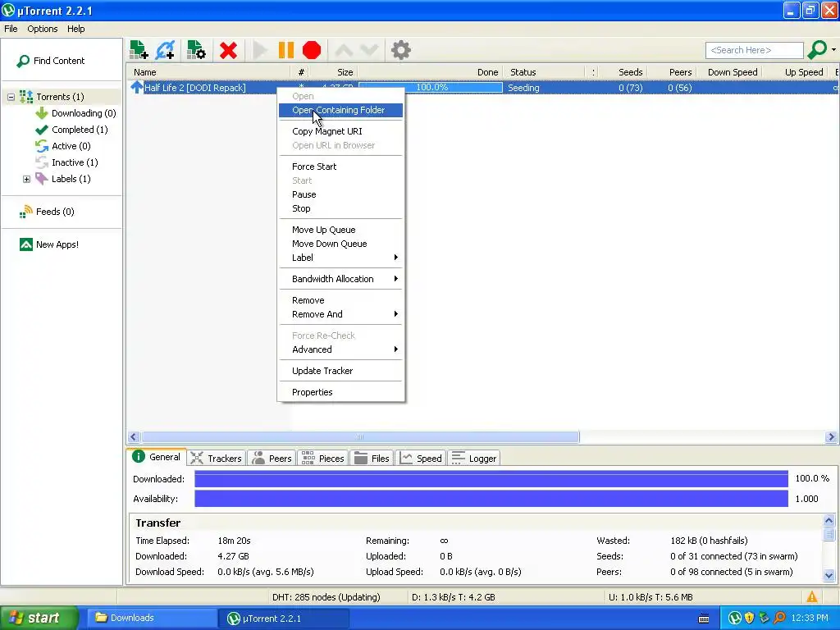Sort by Seeds column header
Screen dimensions: 840x630
pos(623,72)
